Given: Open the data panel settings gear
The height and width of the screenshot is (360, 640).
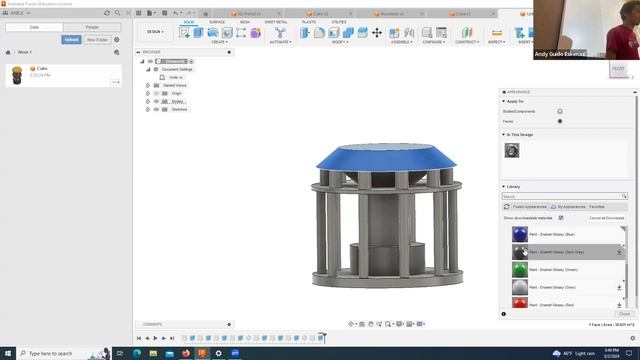Looking at the screenshot, I should 117,40.
